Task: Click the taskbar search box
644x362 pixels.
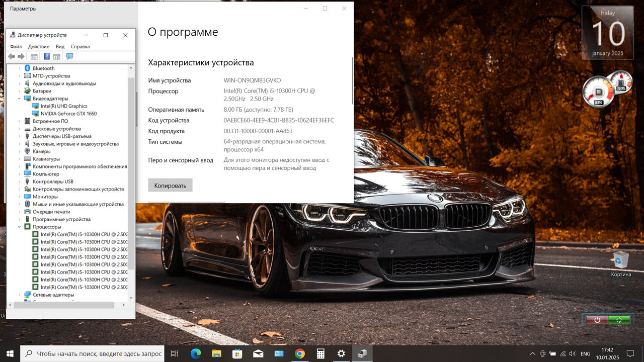Action: click(92, 353)
